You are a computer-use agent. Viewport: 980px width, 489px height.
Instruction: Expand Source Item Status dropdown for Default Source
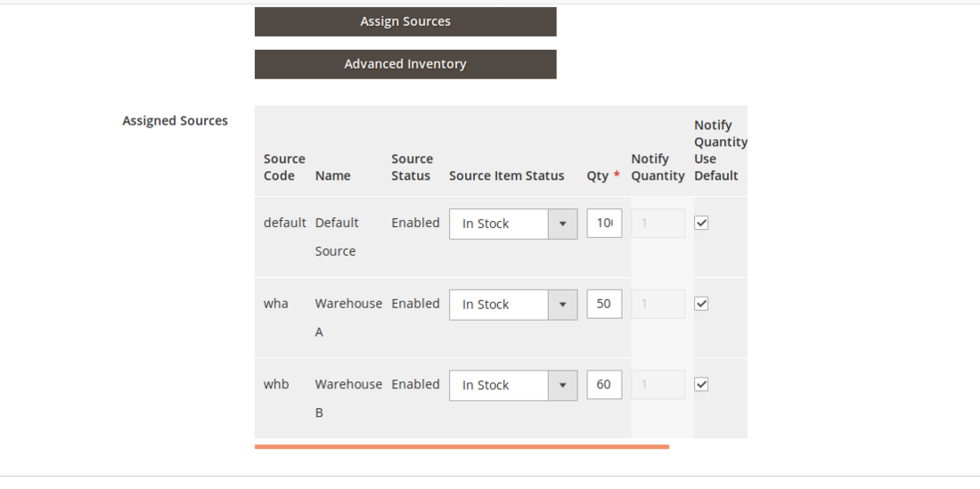tap(512, 224)
